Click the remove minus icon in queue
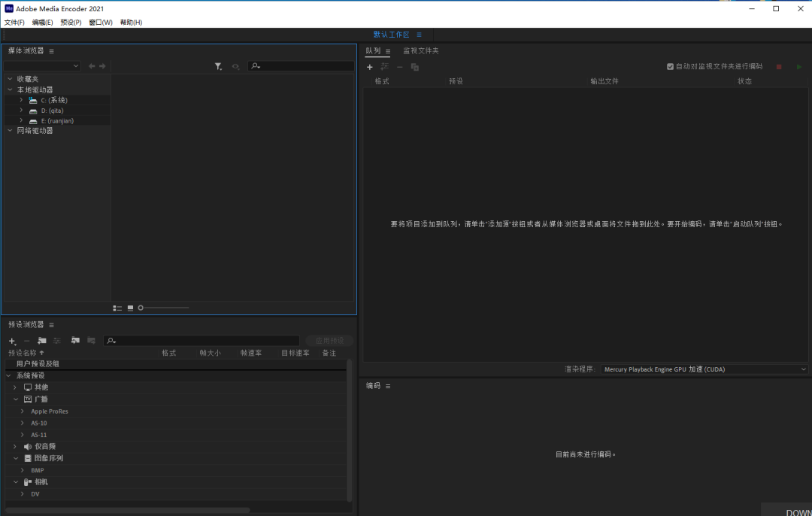 400,67
